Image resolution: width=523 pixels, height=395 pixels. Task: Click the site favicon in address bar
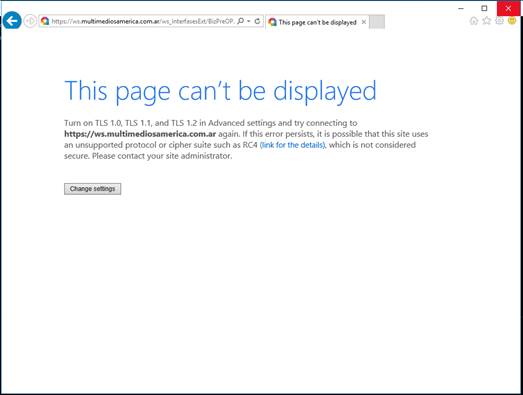click(x=45, y=21)
